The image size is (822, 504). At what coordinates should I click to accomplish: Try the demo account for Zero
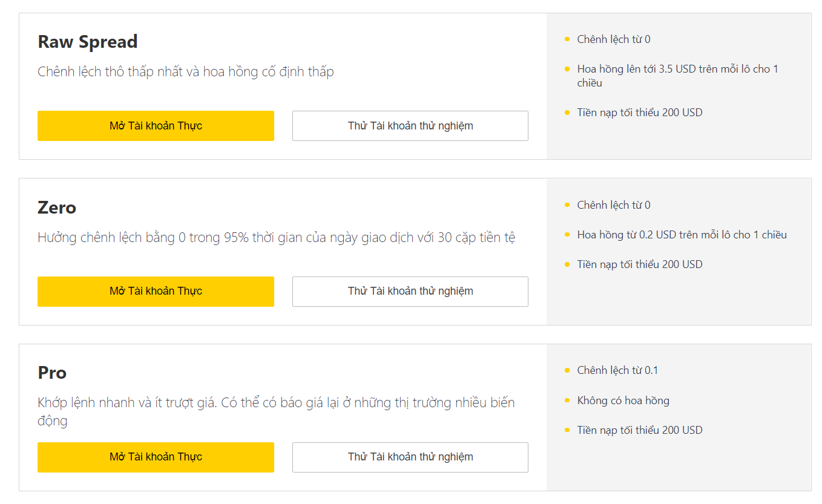(410, 291)
